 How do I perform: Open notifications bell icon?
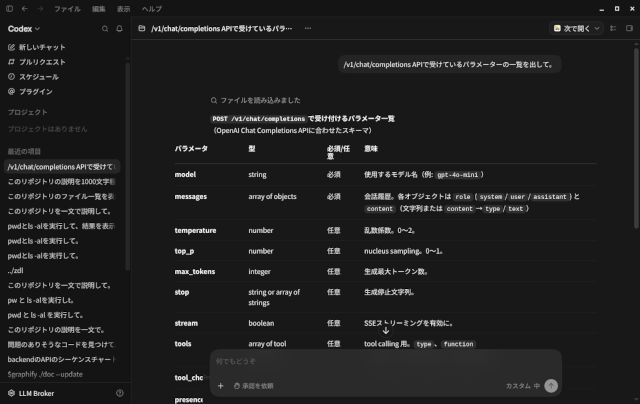[119, 29]
